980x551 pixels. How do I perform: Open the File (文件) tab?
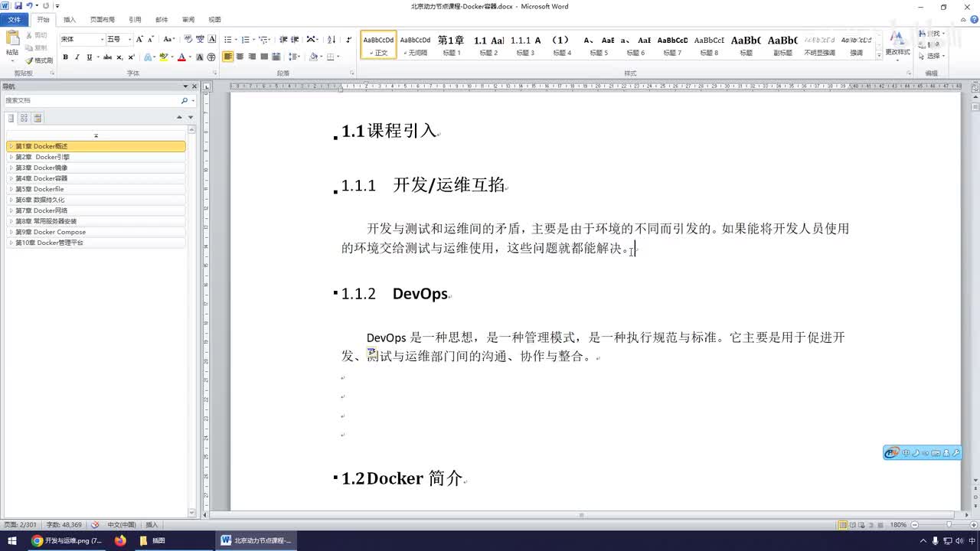pos(15,19)
